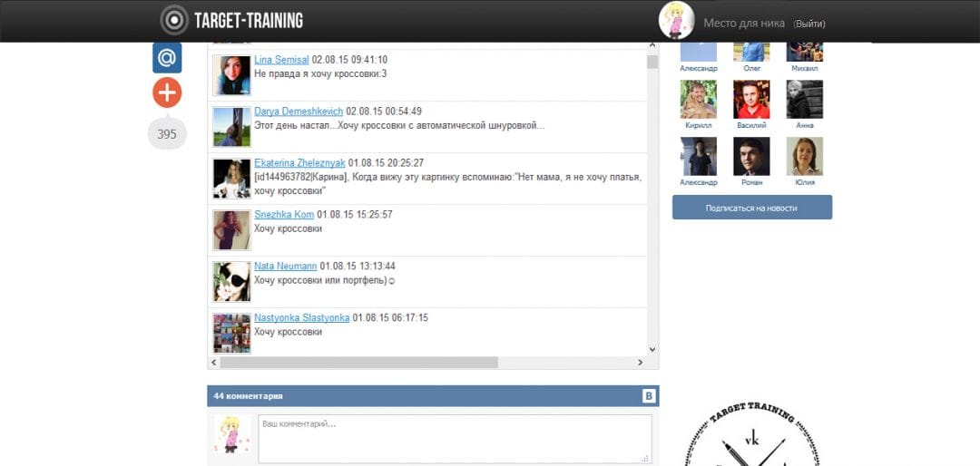Image resolution: width=980 pixels, height=466 pixels.
Task: Click the orange plus button
Action: [x=167, y=93]
